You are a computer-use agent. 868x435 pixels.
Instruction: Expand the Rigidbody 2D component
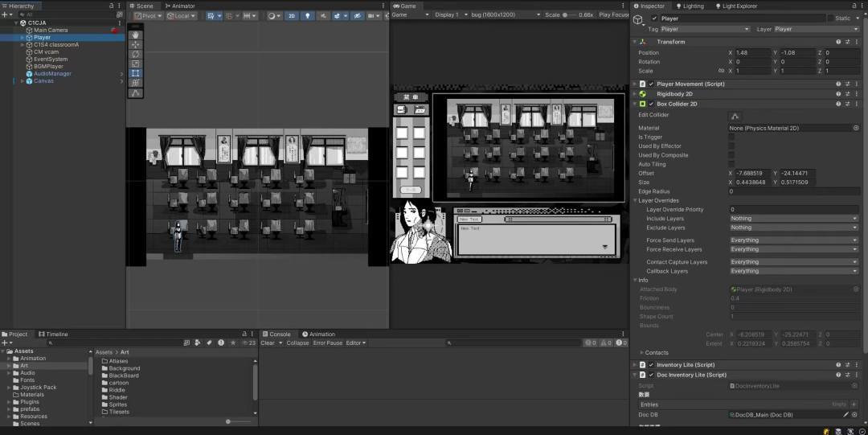[635, 94]
